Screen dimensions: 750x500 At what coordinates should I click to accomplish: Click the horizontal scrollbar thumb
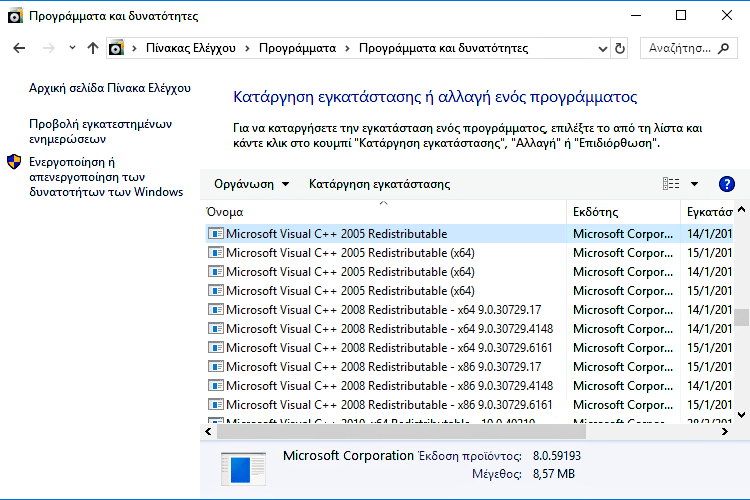(x=401, y=432)
